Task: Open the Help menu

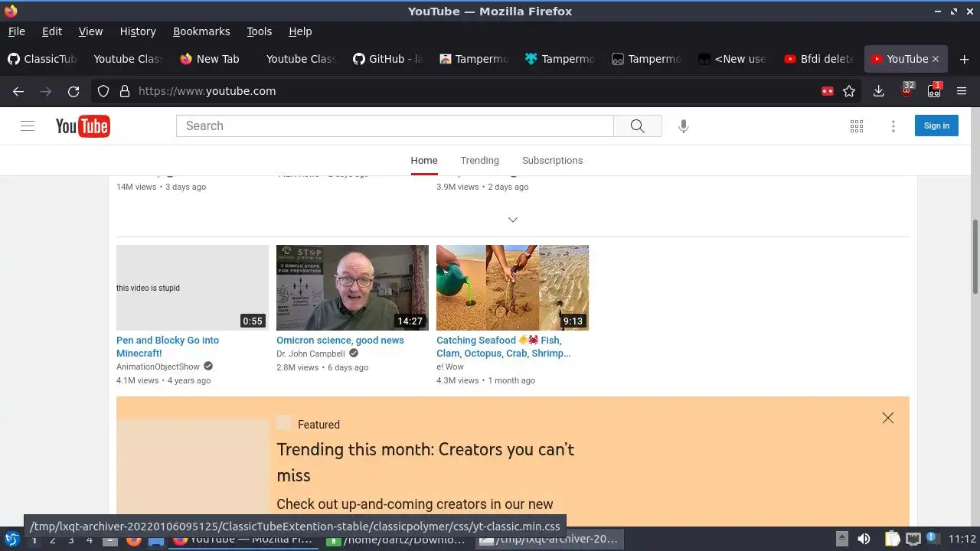Action: click(x=300, y=31)
